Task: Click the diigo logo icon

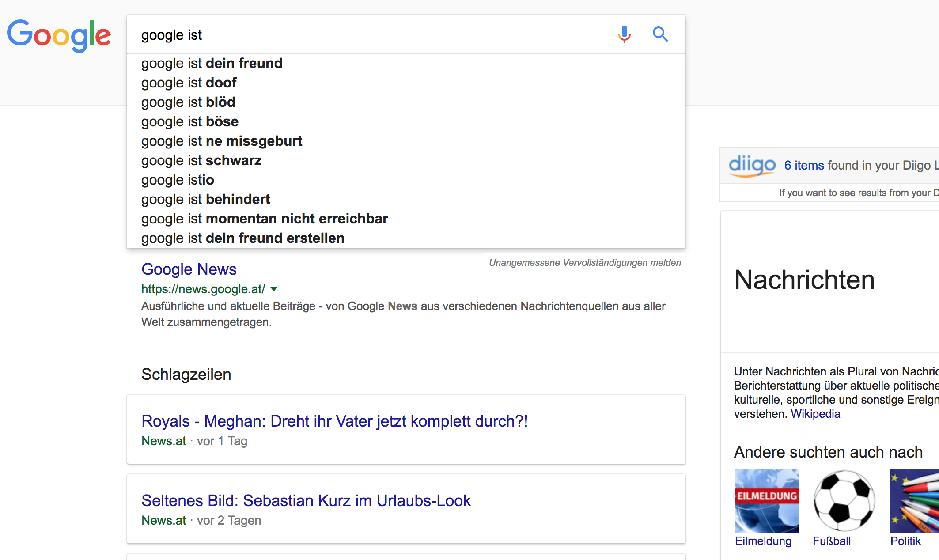Action: (x=752, y=165)
